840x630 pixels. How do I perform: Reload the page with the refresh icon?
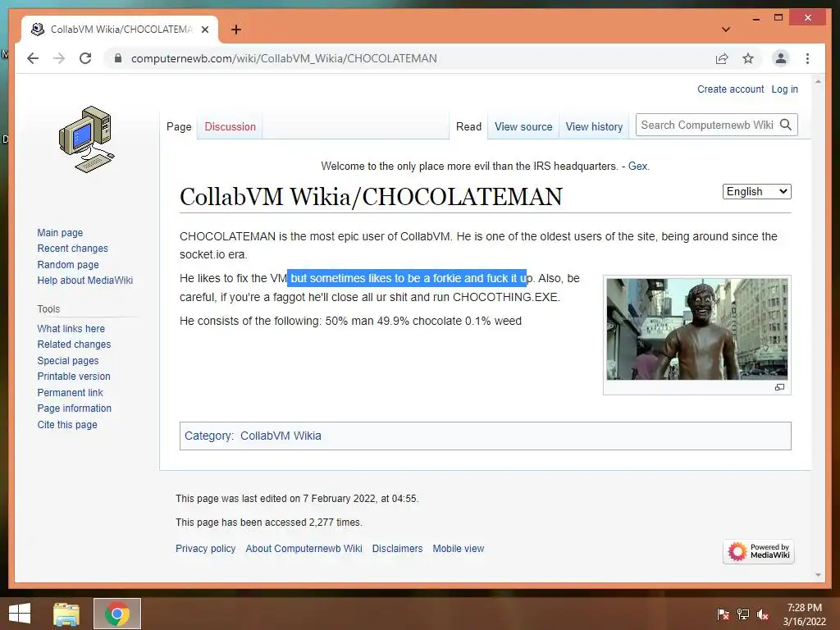[x=85, y=58]
